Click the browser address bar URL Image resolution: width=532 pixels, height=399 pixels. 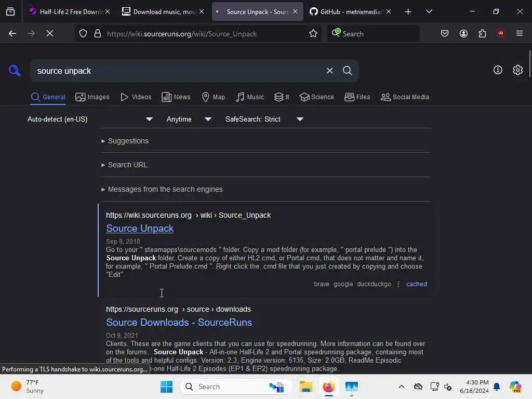[182, 34]
